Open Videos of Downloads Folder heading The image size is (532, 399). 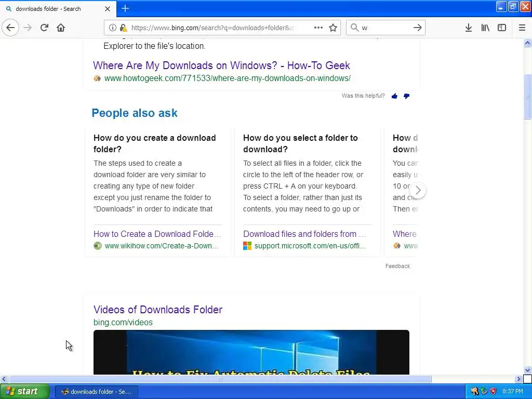[158, 310]
